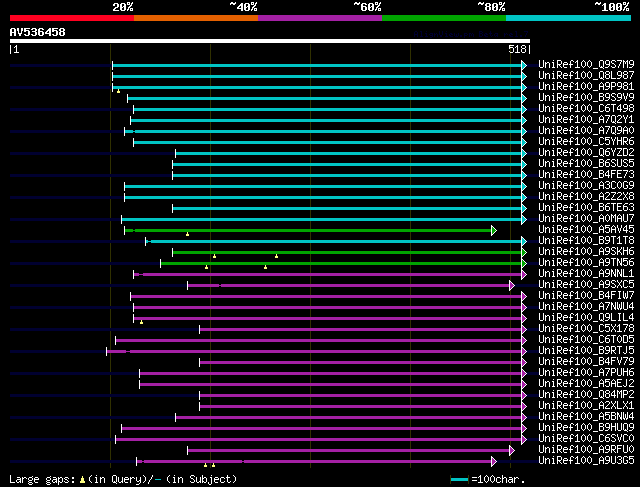Select the UniRef100_A3C0G9 label text
Screen dimensions: 640x487
(x=586, y=186)
